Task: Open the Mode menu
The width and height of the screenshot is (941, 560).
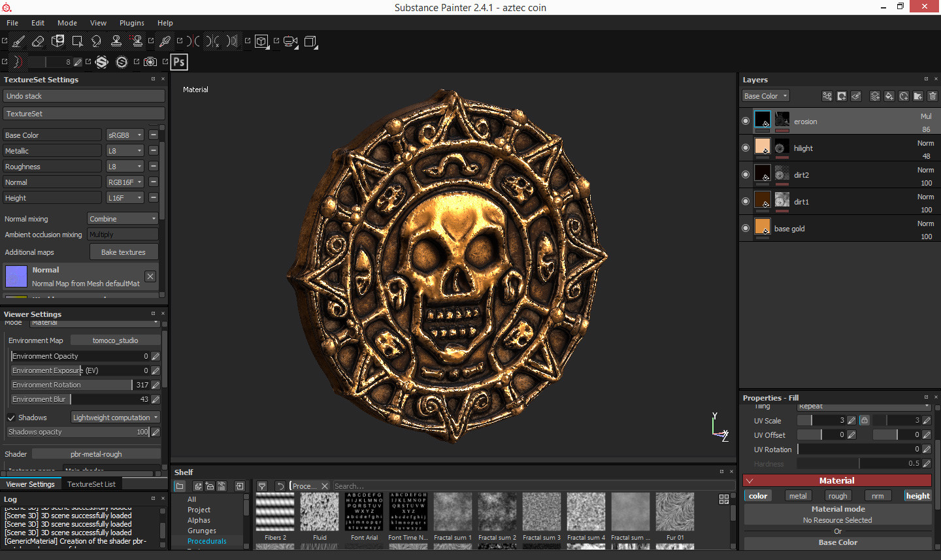Action: (67, 23)
